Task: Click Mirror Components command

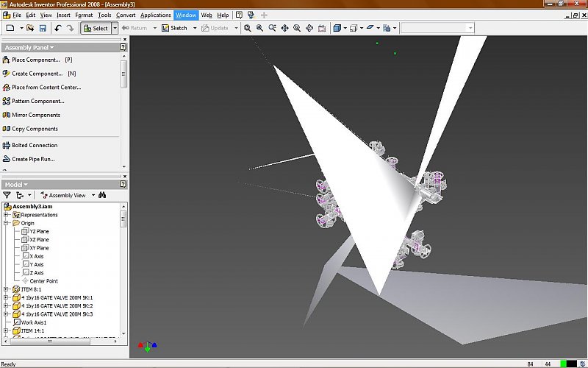Action: pyautogui.click(x=31, y=115)
